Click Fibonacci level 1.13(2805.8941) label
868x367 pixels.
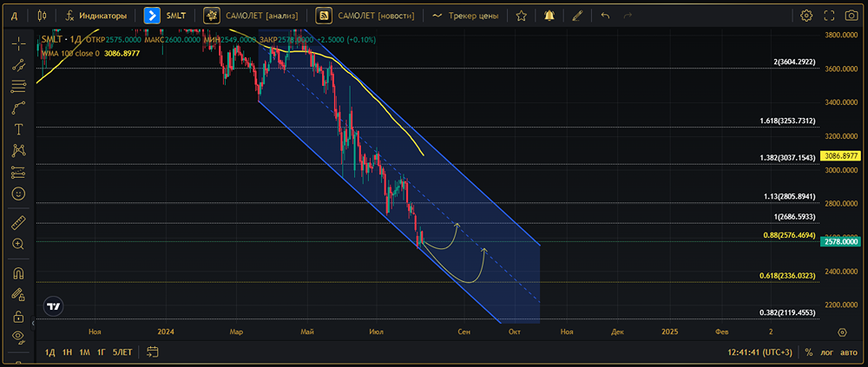pyautogui.click(x=790, y=196)
